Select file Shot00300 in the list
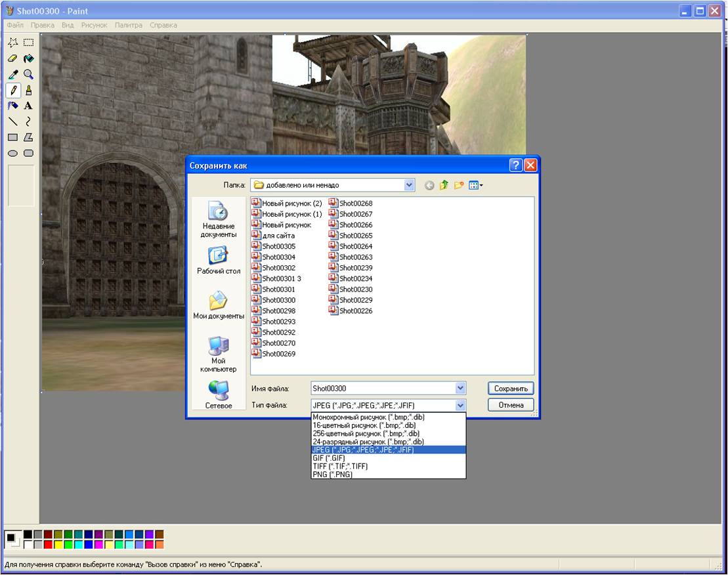This screenshot has width=728, height=575. (274, 300)
